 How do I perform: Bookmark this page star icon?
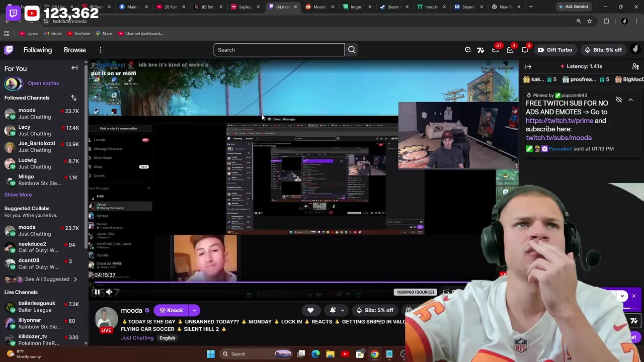pos(590,21)
